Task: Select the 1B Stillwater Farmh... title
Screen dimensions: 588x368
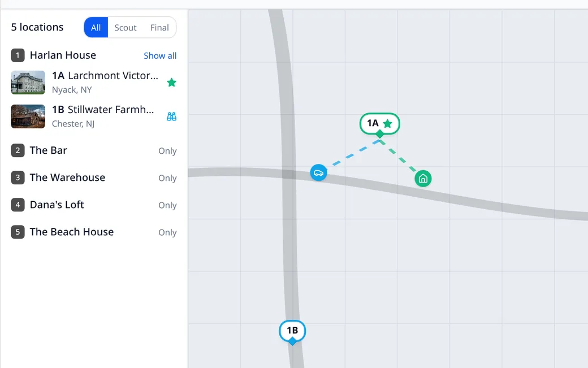Action: pos(103,110)
